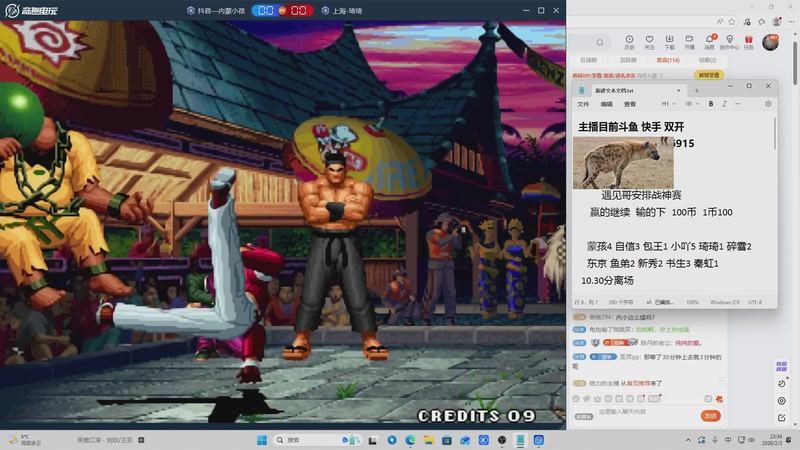Select the 钻粉(2) tab
The width and height of the screenshot is (800, 450).
[708, 60]
